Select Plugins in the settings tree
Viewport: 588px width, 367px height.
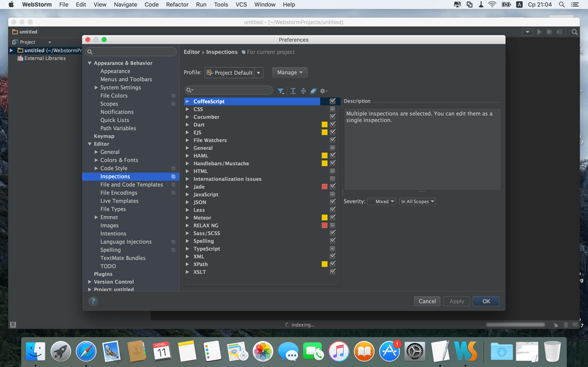point(103,274)
